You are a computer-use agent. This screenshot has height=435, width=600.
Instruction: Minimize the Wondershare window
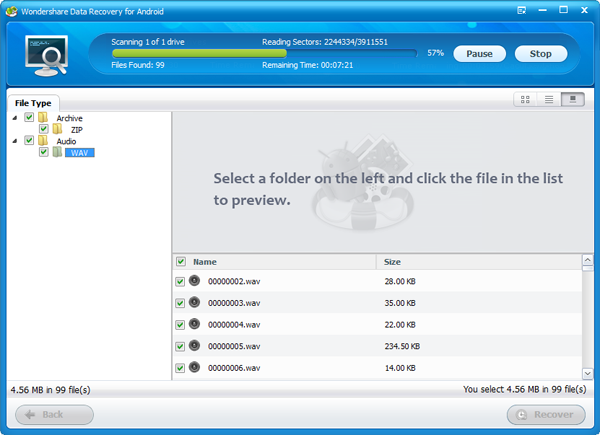pos(543,10)
